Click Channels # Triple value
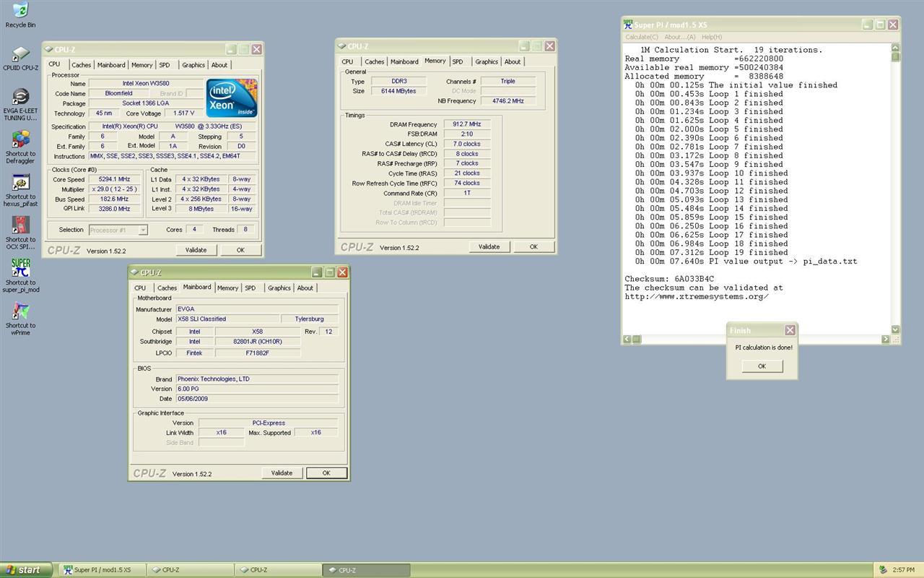Screen dimensions: 924x578 tap(508, 82)
